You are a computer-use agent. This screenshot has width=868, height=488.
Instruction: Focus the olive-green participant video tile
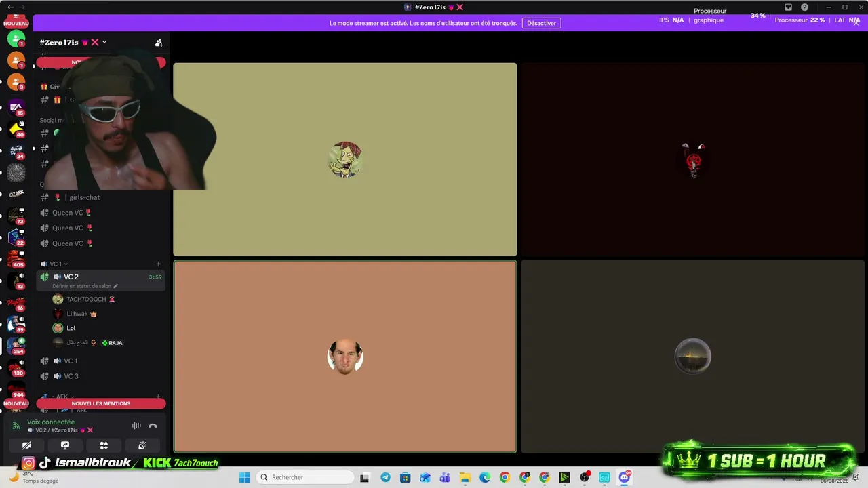[345, 159]
